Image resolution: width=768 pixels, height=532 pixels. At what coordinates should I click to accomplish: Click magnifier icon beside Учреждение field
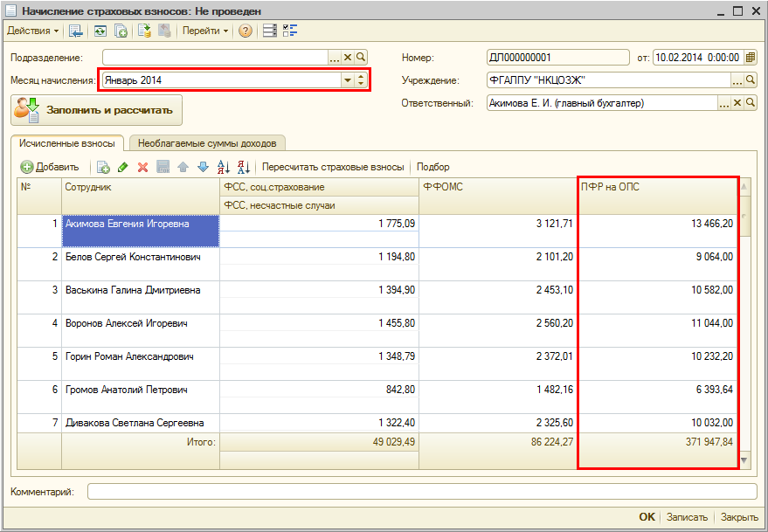(x=750, y=80)
